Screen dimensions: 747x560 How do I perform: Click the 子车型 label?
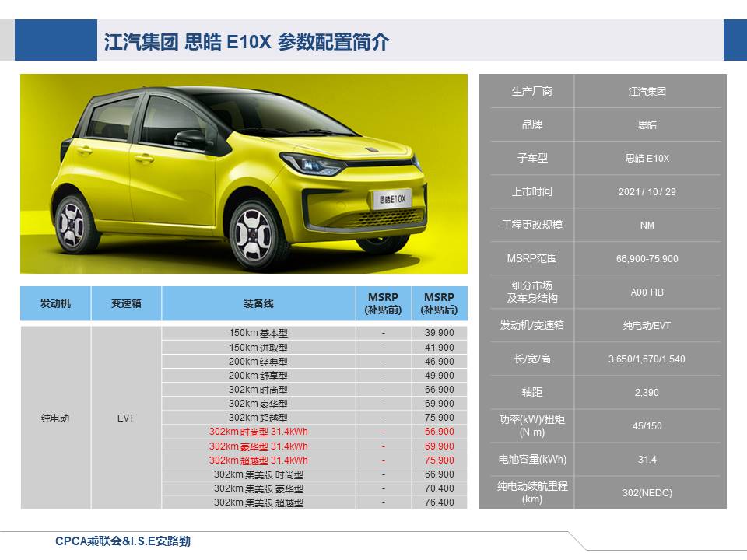tap(532, 158)
